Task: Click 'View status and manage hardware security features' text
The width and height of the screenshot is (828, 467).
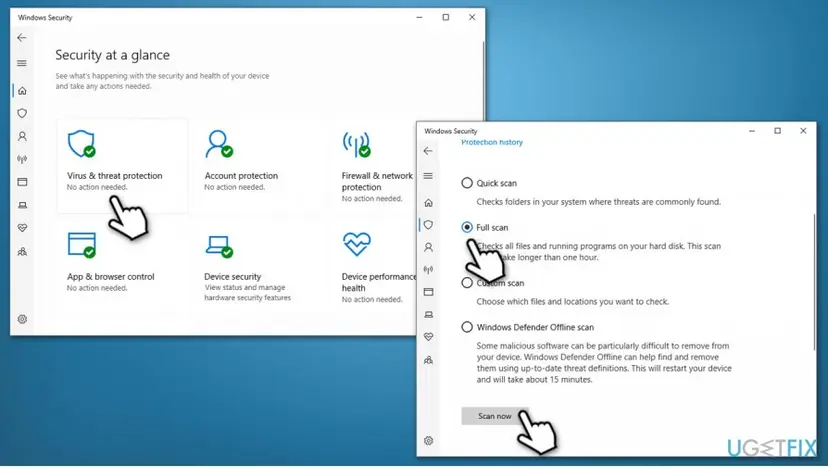Action: point(248,293)
